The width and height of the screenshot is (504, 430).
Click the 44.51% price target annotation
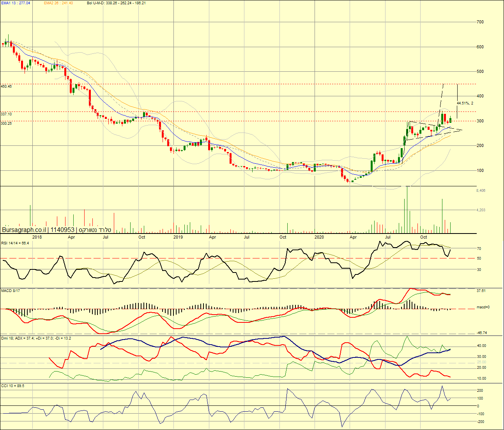pos(465,103)
